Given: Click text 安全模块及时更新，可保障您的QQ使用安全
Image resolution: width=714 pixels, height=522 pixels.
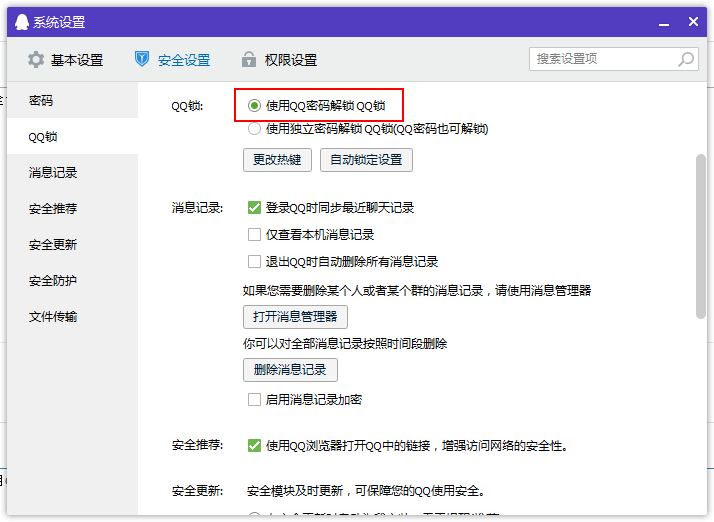Looking at the screenshot, I should tap(366, 491).
